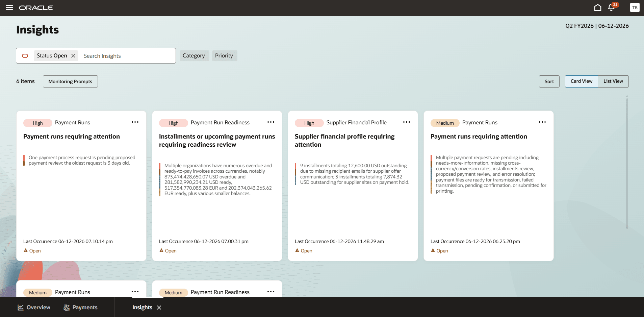
Task: Click the Medium badge on the top Payment Runs card
Action: (445, 123)
